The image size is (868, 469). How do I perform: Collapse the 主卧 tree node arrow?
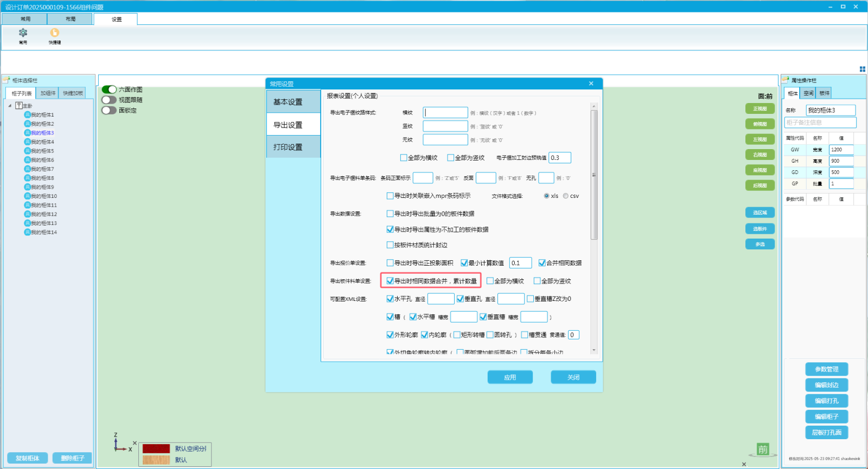point(10,106)
